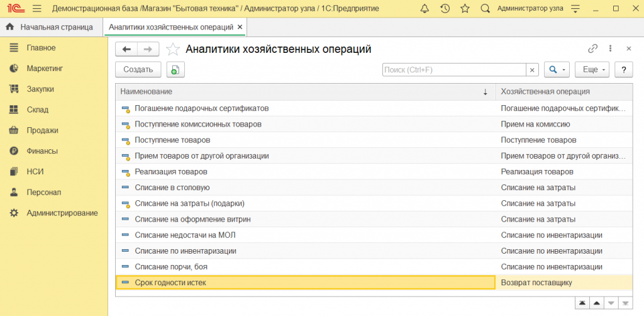Open the Продажи section
This screenshot has height=316, width=644.
point(42,130)
